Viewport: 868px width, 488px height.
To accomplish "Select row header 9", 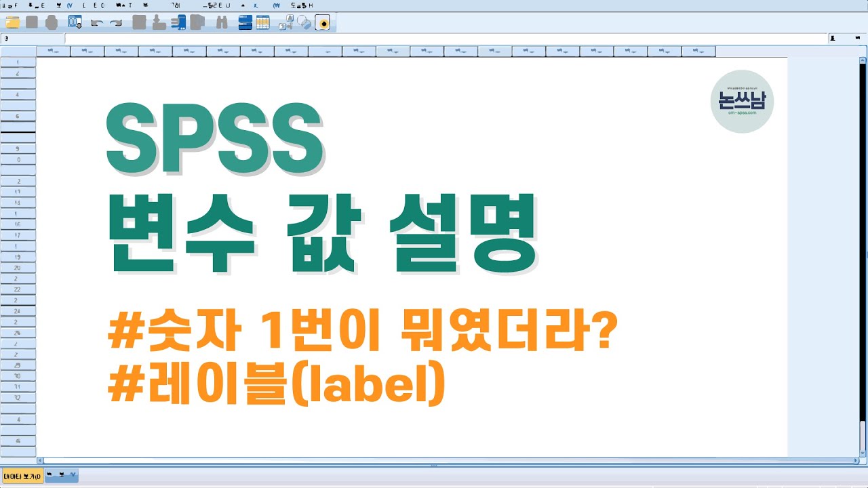I will (18, 148).
